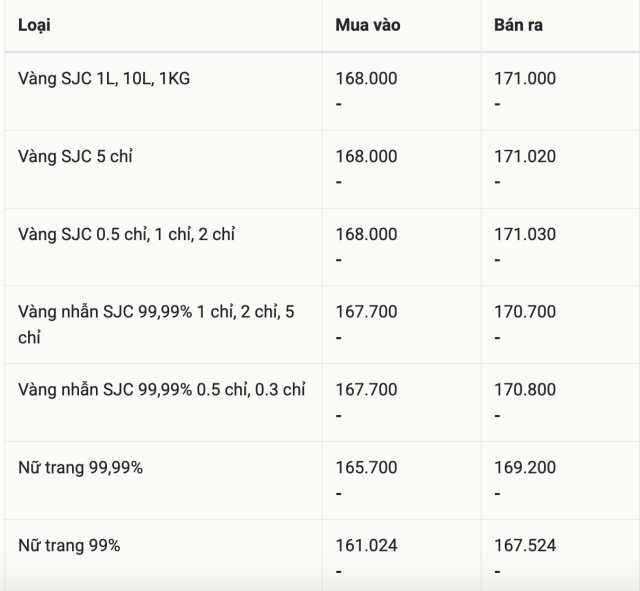Screen dimensions: 640x591
Task: Click sell price 169.200 value
Action: 525,467
